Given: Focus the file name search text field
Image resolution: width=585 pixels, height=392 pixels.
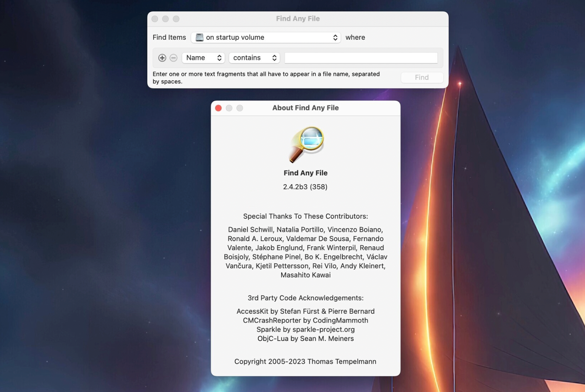Looking at the screenshot, I should (361, 58).
